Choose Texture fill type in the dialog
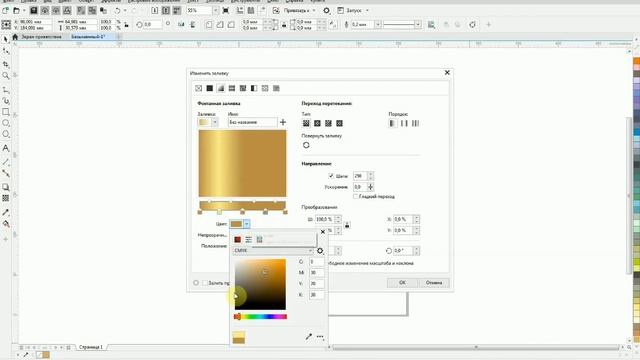This screenshot has width=640, height=360. [265, 88]
